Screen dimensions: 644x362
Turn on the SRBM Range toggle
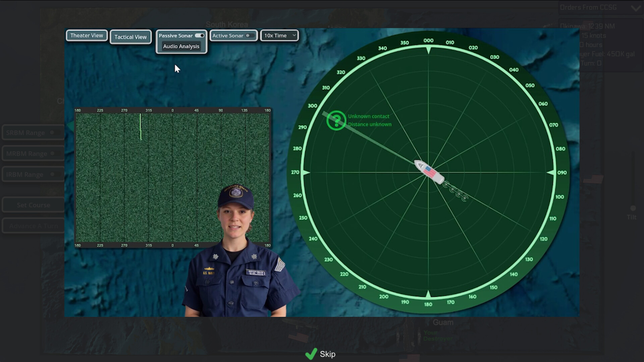(x=52, y=132)
